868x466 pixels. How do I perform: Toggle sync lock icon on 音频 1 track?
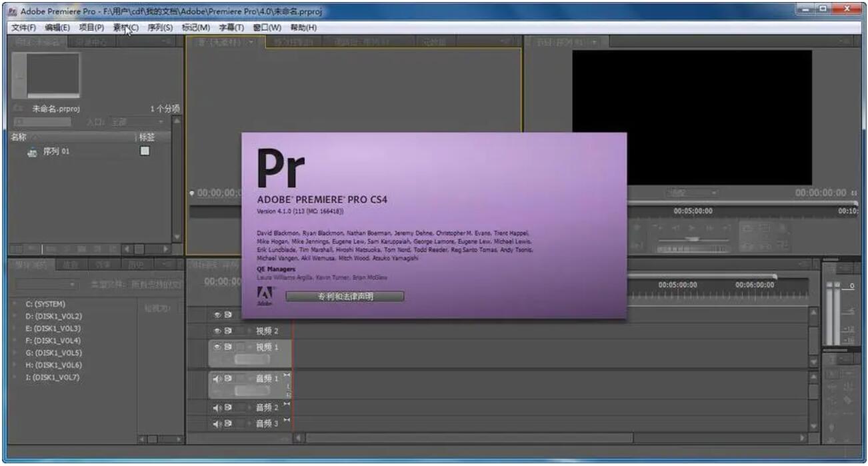point(228,379)
